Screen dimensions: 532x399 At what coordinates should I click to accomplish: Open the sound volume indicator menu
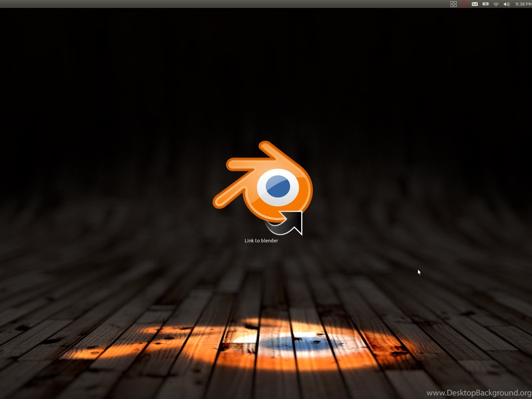[507, 4]
